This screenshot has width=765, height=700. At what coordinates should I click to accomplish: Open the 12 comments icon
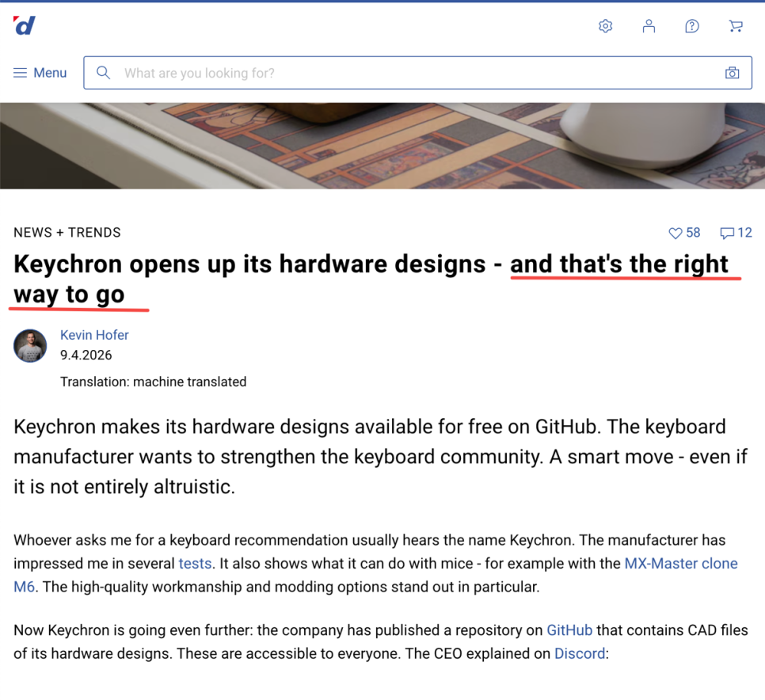click(x=736, y=233)
